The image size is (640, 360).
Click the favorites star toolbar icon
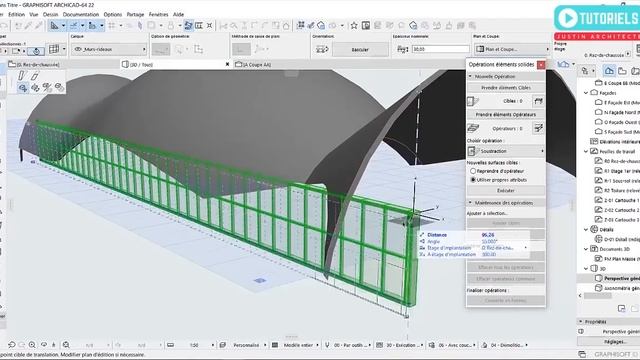(x=354, y=26)
